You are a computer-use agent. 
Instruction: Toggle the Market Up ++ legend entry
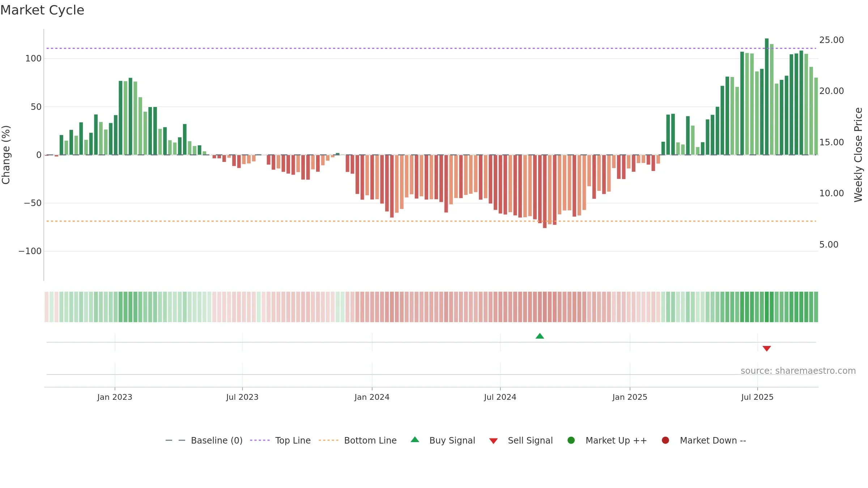pos(607,440)
